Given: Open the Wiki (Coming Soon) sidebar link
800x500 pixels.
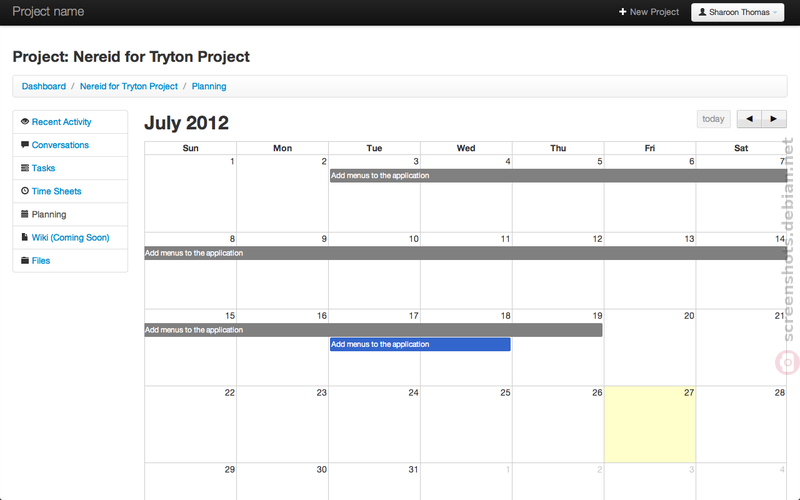Looking at the screenshot, I should point(70,237).
